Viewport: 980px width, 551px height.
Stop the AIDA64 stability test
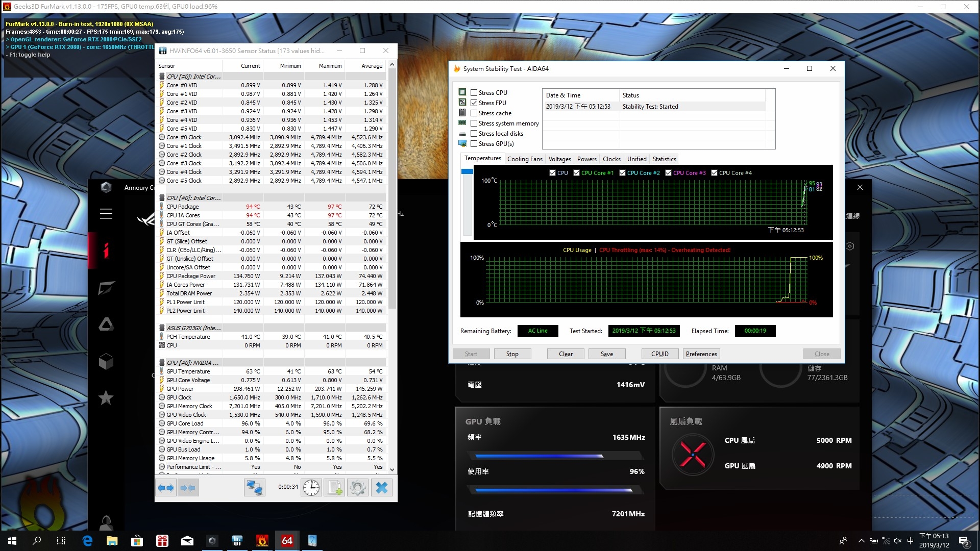pos(512,354)
